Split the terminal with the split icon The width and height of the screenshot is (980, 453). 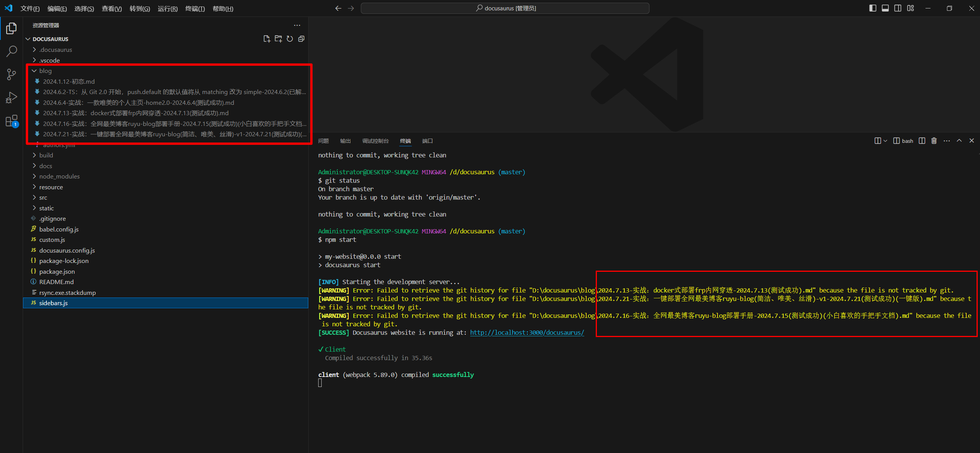tap(922, 141)
